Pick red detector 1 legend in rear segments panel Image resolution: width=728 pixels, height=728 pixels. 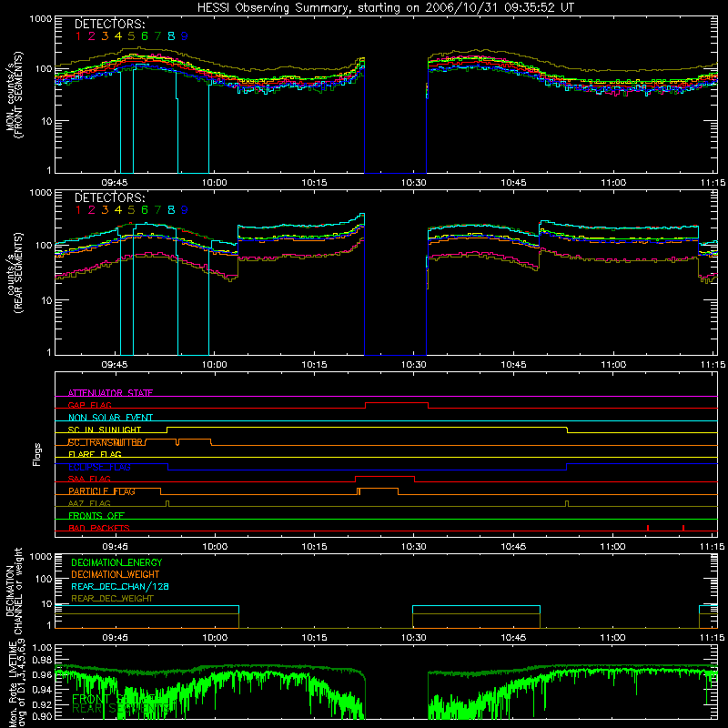[x=78, y=210]
